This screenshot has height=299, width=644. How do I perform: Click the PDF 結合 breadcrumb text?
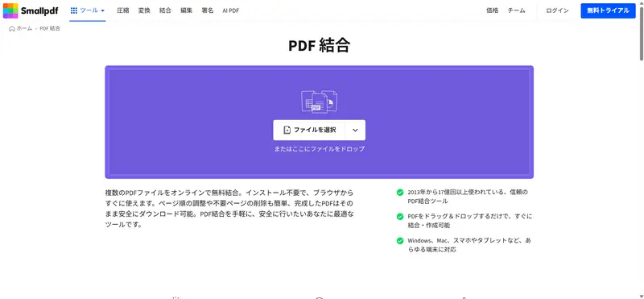click(50, 28)
